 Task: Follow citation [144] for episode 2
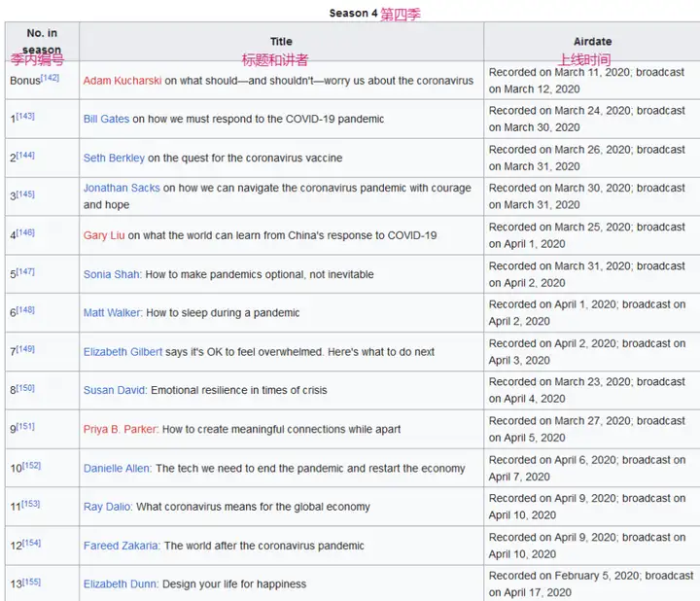click(25, 155)
